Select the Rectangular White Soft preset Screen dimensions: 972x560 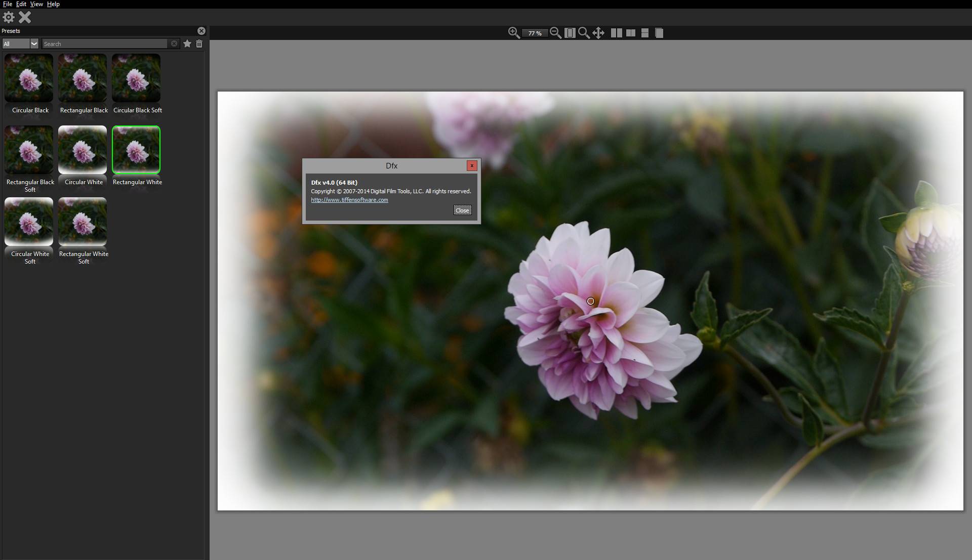point(83,222)
